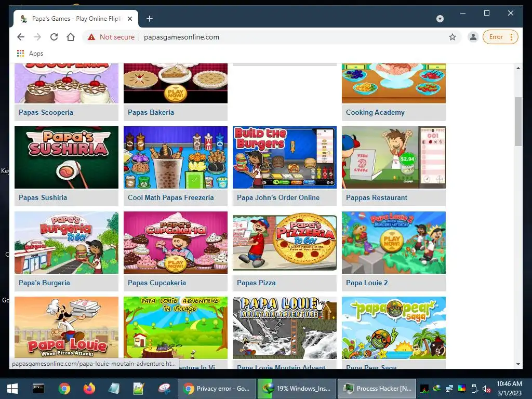Viewport: 532px width, 399px height.
Task: Close the Papa's Games tab
Action: pos(129,19)
